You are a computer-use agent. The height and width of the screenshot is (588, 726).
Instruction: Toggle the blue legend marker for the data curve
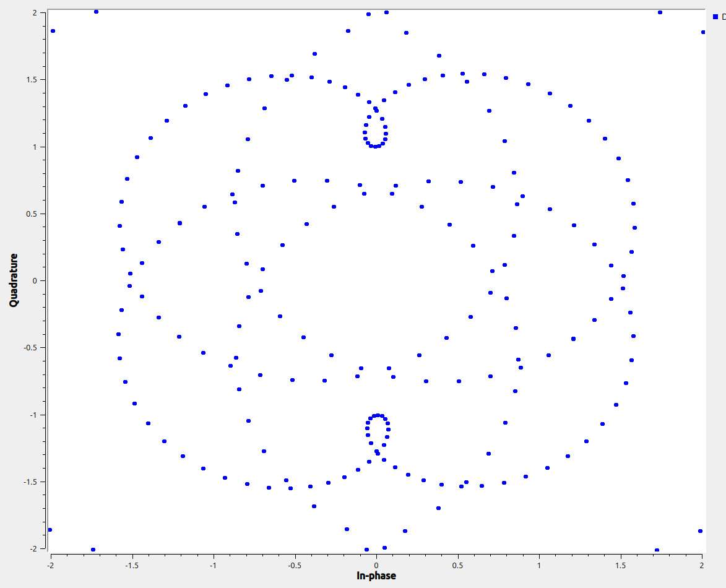715,17
